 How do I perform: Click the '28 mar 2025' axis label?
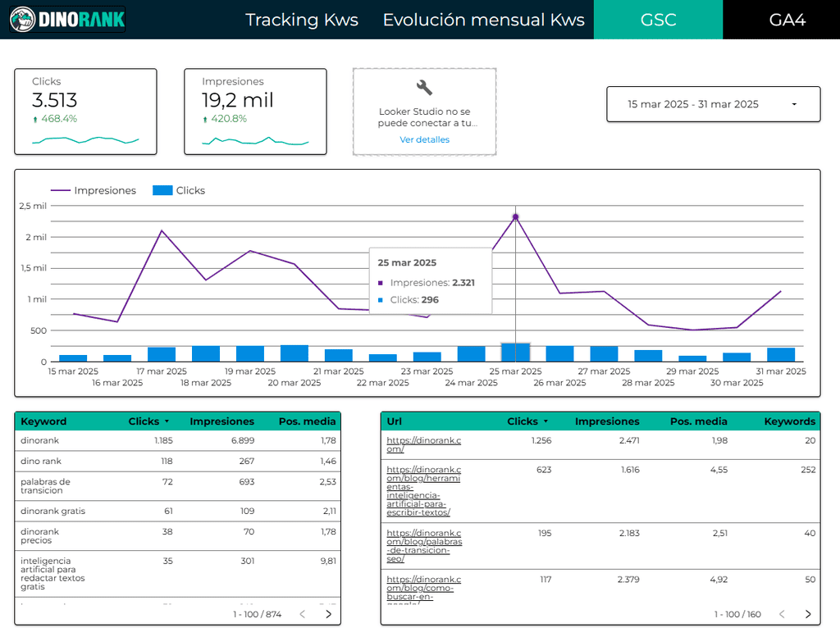(648, 383)
